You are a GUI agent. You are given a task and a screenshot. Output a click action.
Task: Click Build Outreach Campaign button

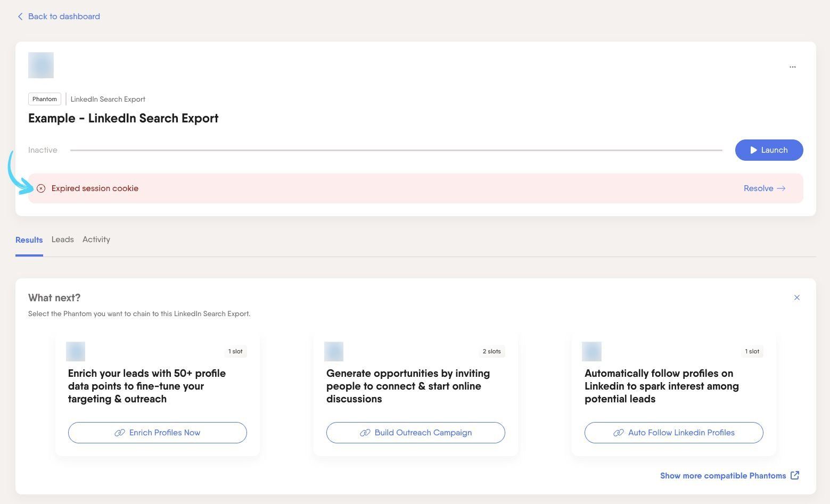(416, 433)
